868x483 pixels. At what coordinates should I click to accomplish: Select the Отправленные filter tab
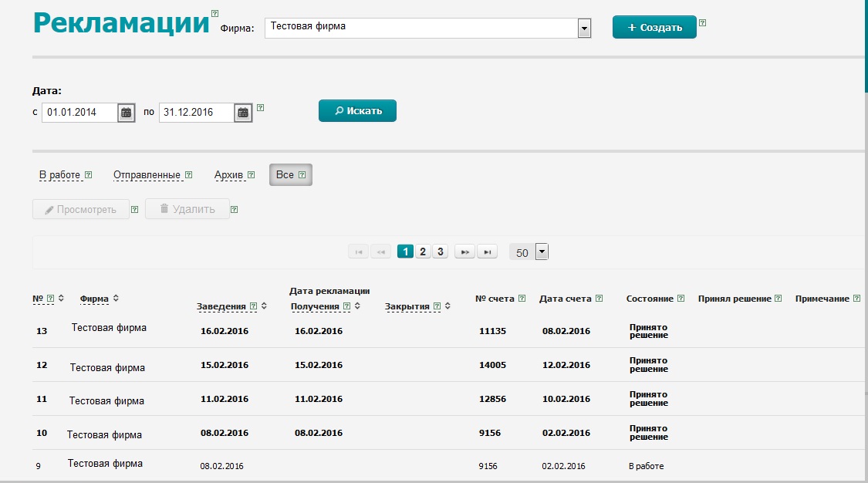pos(147,175)
